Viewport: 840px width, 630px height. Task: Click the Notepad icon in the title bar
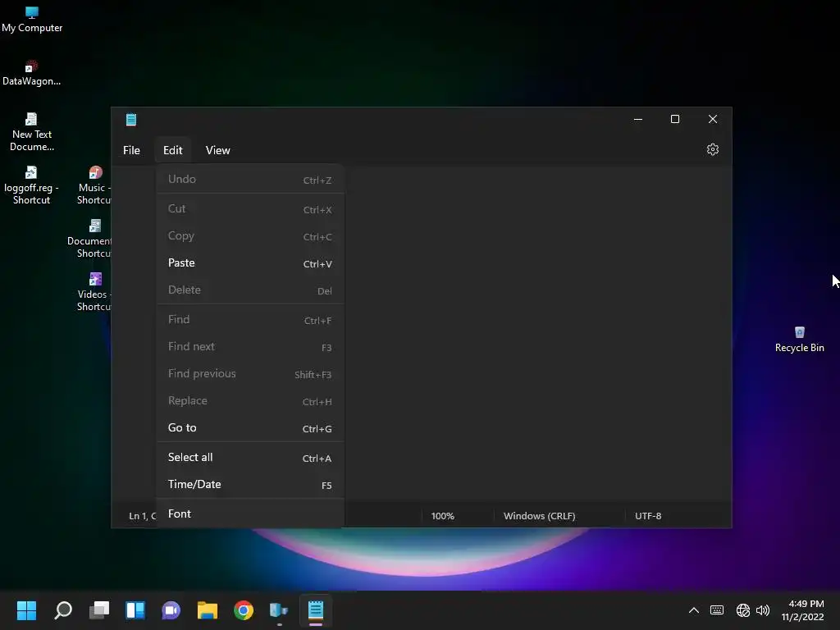click(130, 120)
